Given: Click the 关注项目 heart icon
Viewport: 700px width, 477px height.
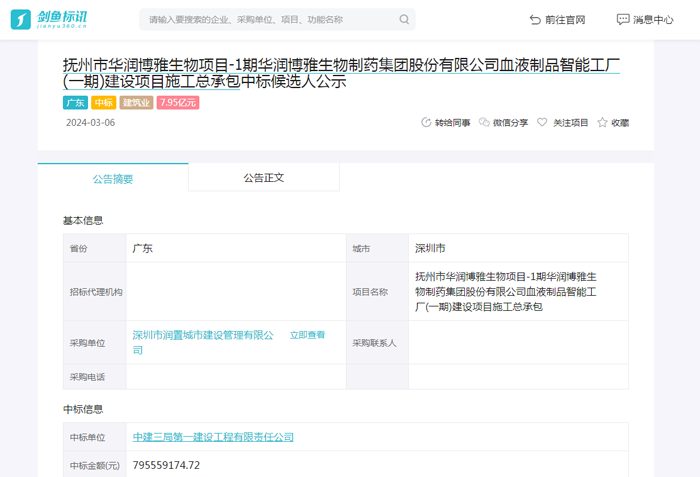Looking at the screenshot, I should (542, 122).
